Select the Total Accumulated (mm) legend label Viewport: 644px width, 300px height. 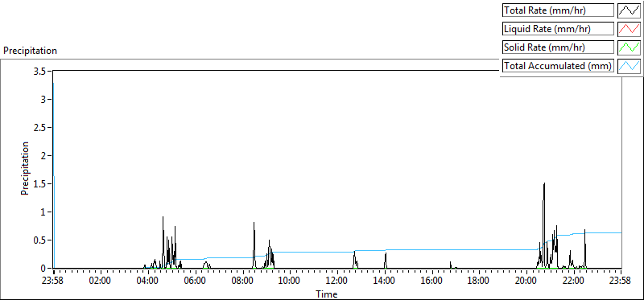pos(558,66)
